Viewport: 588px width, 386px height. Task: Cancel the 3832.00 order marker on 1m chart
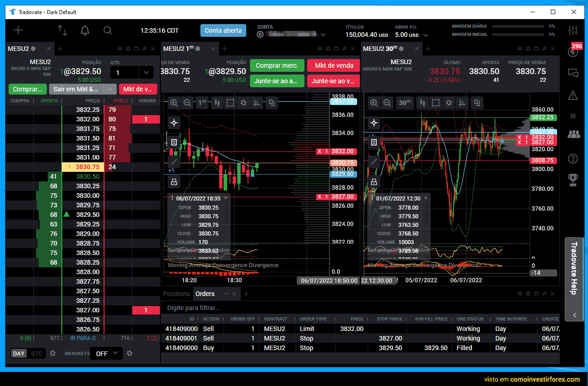click(x=320, y=151)
